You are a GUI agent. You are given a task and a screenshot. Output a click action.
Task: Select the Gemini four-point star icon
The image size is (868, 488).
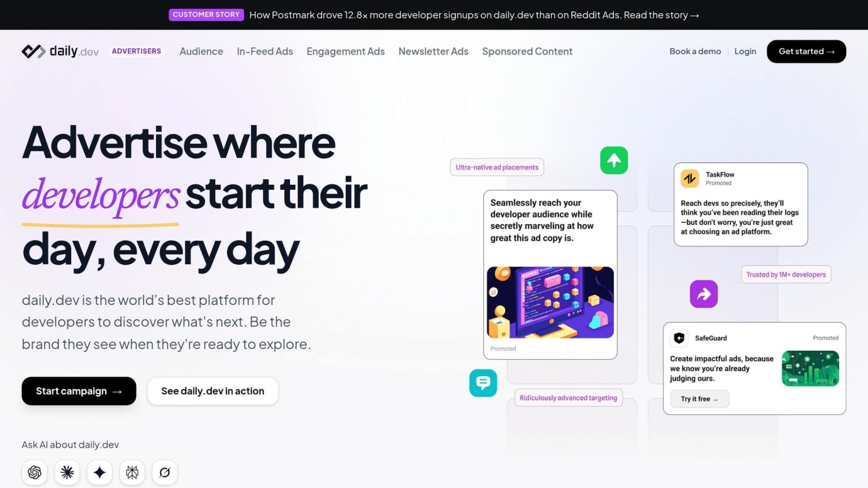point(99,472)
